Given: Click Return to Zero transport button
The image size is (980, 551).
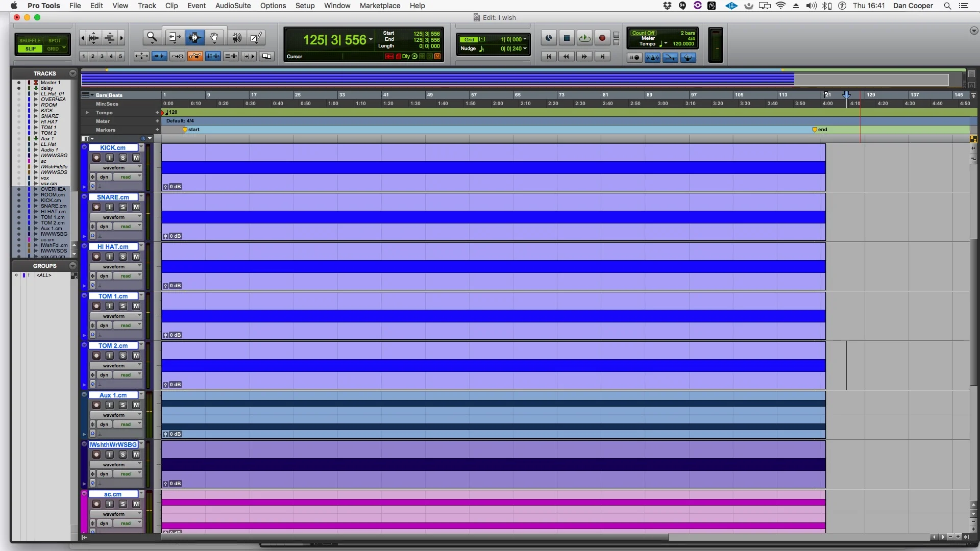Looking at the screenshot, I should (x=549, y=57).
